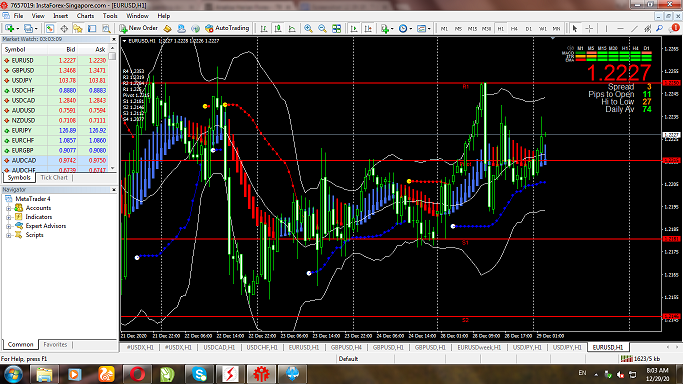Select the equidistant channel tool

pos(648,28)
